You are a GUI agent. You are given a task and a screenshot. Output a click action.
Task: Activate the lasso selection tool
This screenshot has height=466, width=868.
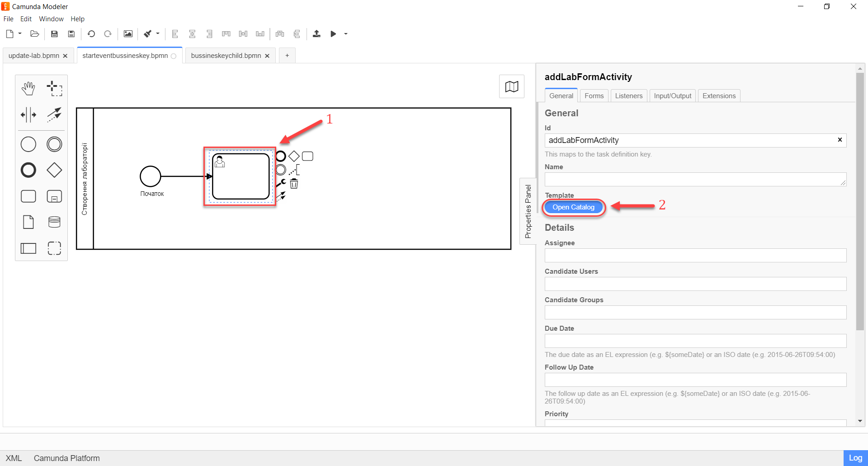coord(54,89)
